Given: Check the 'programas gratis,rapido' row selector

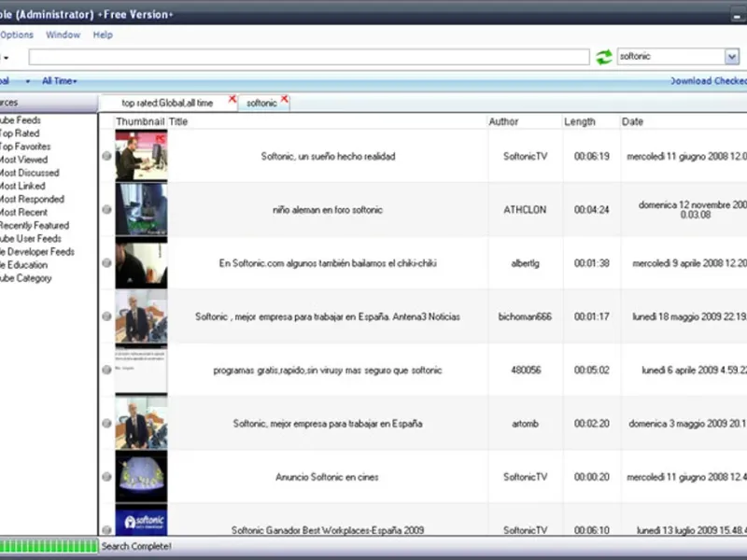Looking at the screenshot, I should [x=106, y=370].
